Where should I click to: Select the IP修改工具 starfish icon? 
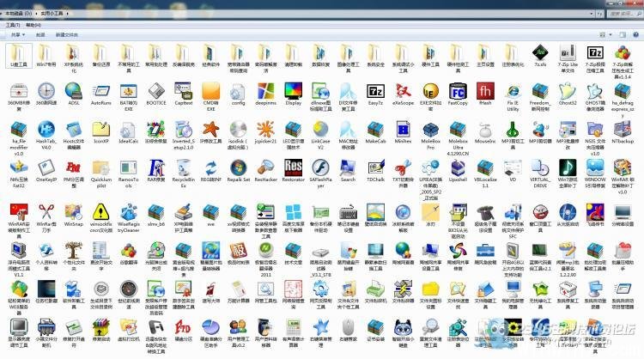pyautogui.click(x=210, y=130)
